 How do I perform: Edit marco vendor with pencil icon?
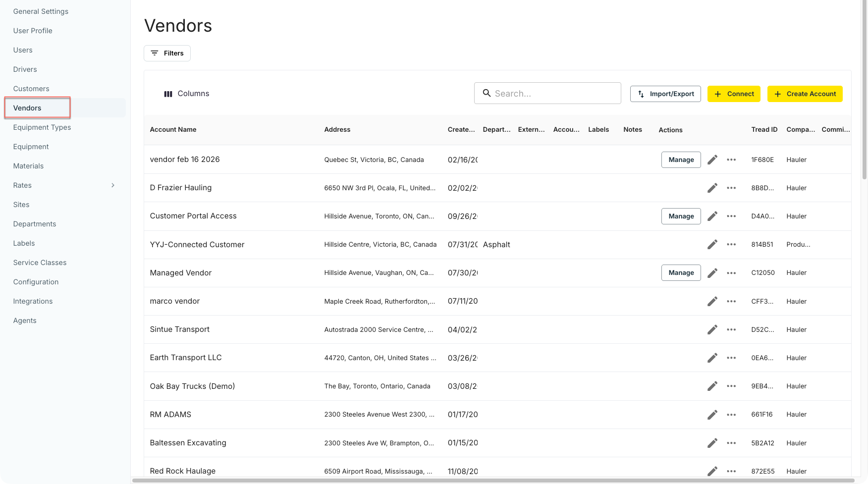click(712, 301)
